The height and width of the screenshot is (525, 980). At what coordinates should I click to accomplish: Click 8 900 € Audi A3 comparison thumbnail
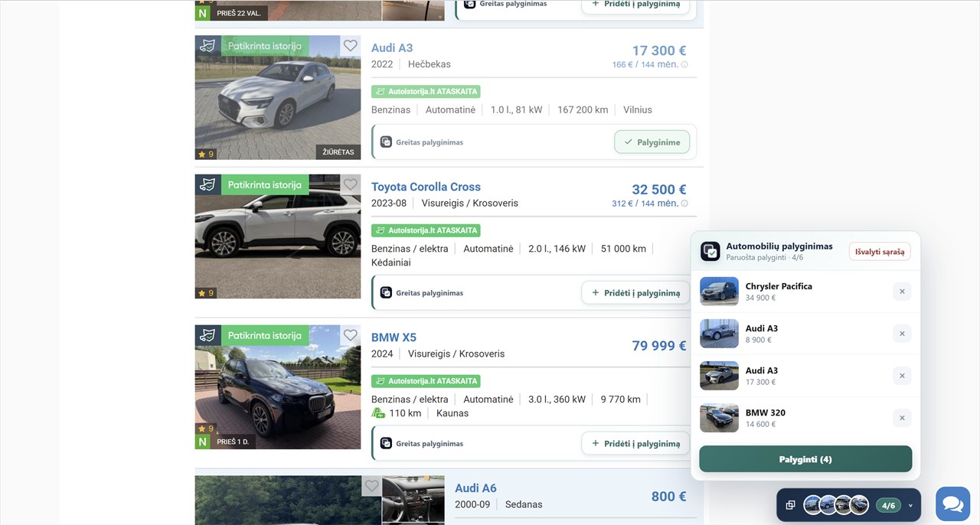pos(719,334)
